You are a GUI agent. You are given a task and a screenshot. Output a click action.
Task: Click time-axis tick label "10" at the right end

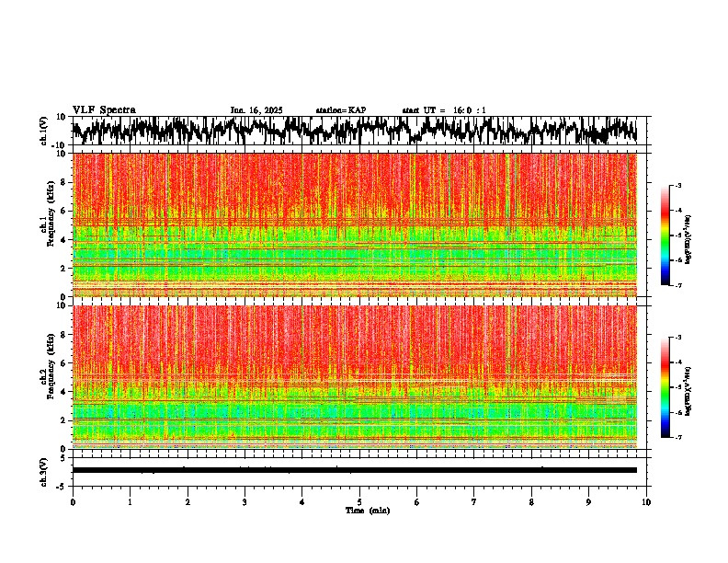(646, 502)
